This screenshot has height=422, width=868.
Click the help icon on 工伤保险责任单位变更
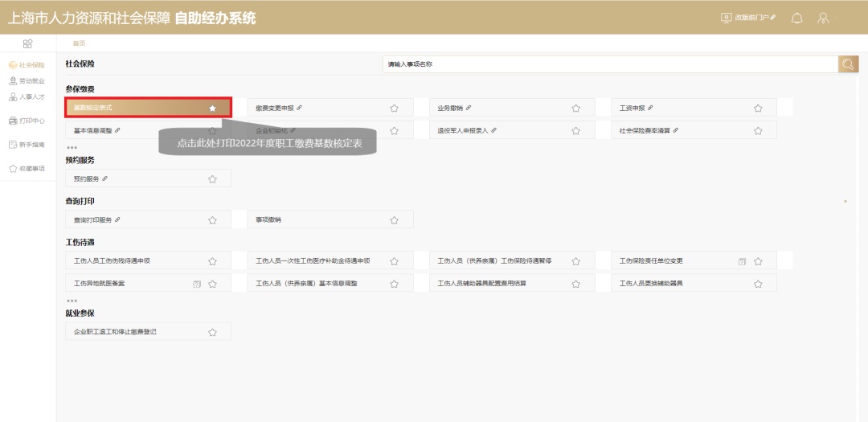pos(742,261)
